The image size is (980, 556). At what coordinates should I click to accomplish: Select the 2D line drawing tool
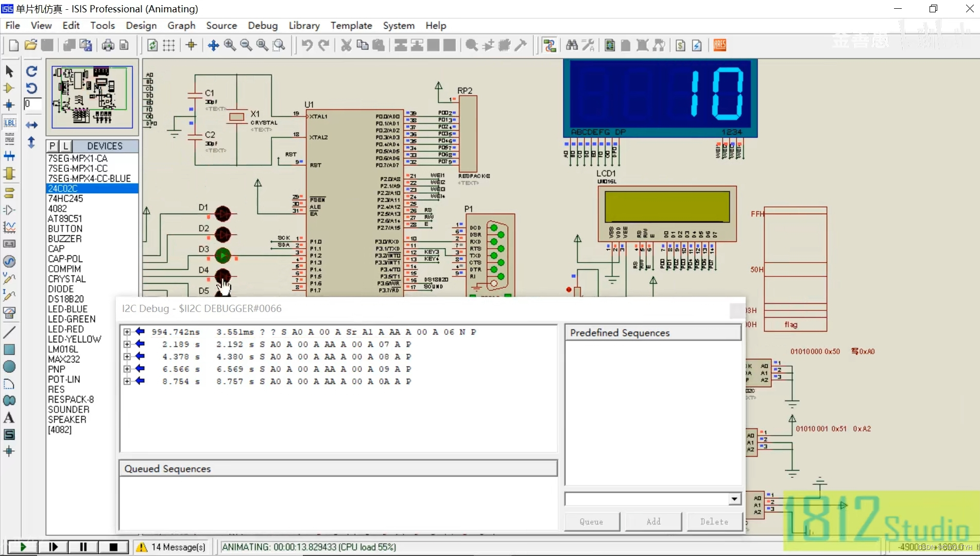pyautogui.click(x=9, y=333)
